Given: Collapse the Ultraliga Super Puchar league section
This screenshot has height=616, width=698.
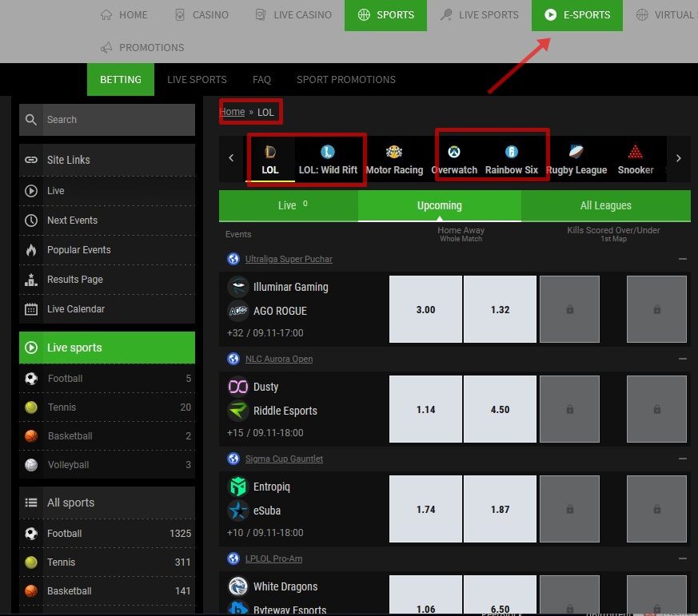Looking at the screenshot, I should (683, 259).
